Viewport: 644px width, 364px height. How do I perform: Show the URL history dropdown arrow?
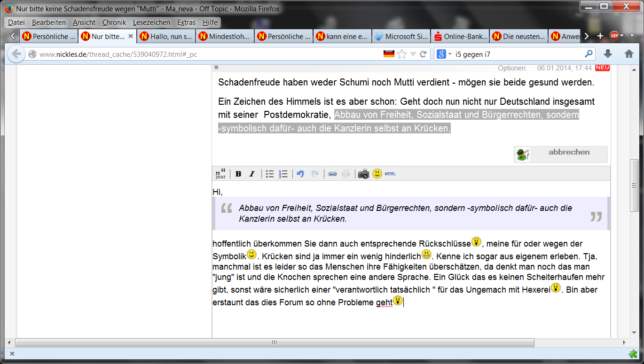[x=413, y=54]
